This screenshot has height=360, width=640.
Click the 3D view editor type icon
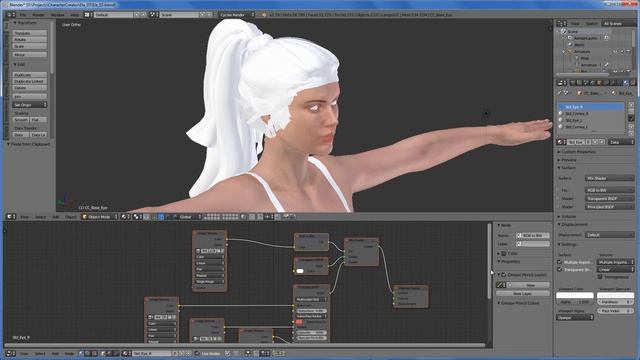pyautogui.click(x=11, y=217)
